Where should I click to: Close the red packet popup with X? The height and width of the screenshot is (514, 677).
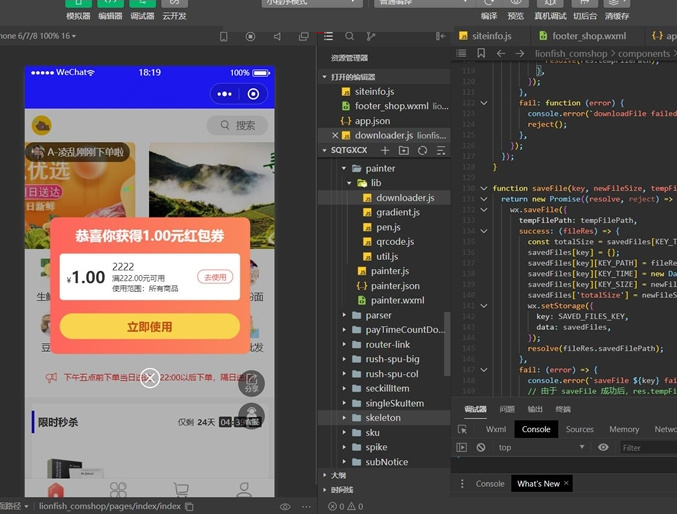[149, 377]
